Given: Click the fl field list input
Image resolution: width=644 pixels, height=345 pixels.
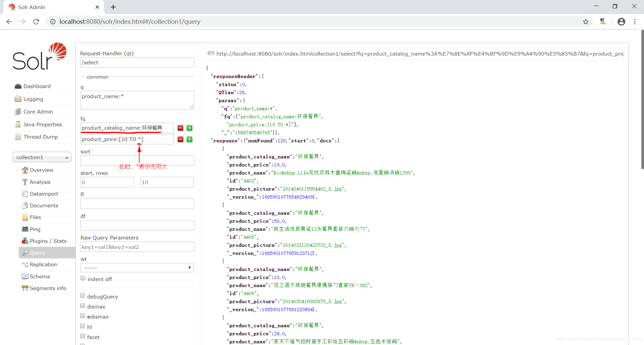Looking at the screenshot, I should 137,204.
